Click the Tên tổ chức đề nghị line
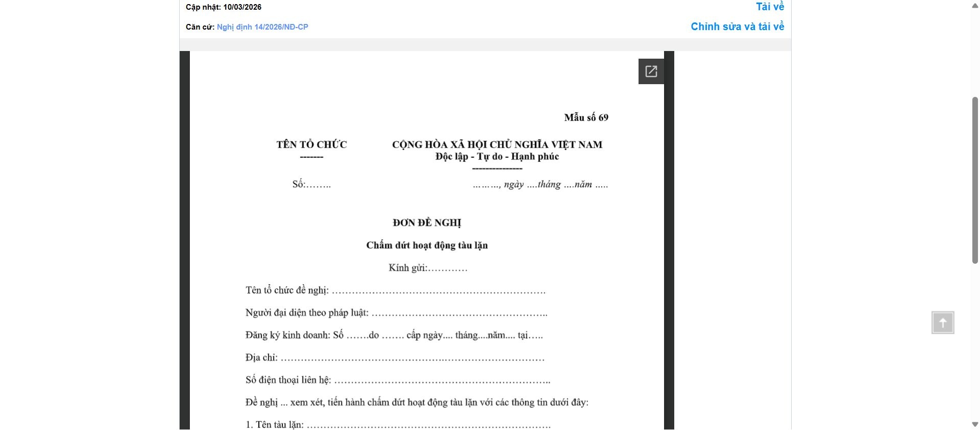 point(396,290)
